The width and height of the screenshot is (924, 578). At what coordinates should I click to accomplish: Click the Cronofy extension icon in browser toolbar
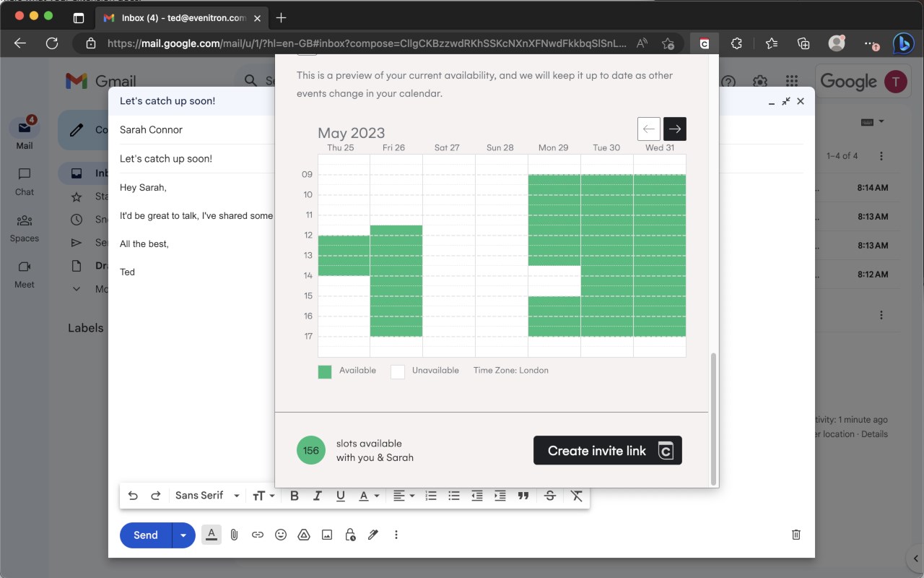tap(704, 43)
